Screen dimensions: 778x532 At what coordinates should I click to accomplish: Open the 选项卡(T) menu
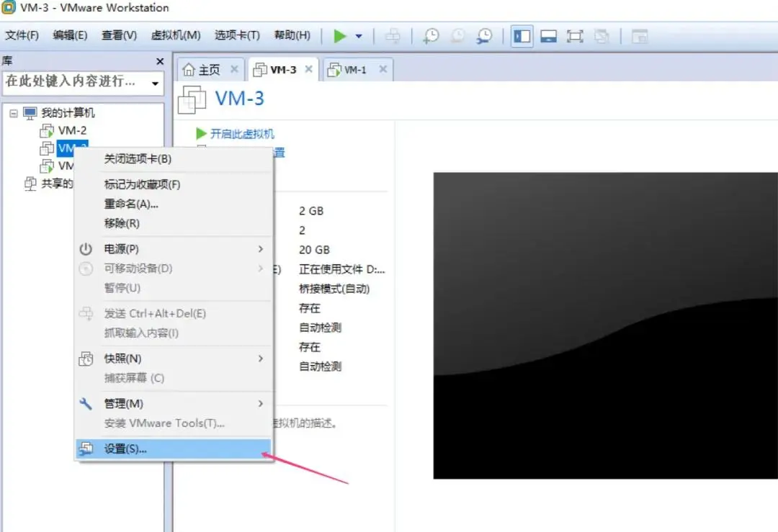coord(237,35)
